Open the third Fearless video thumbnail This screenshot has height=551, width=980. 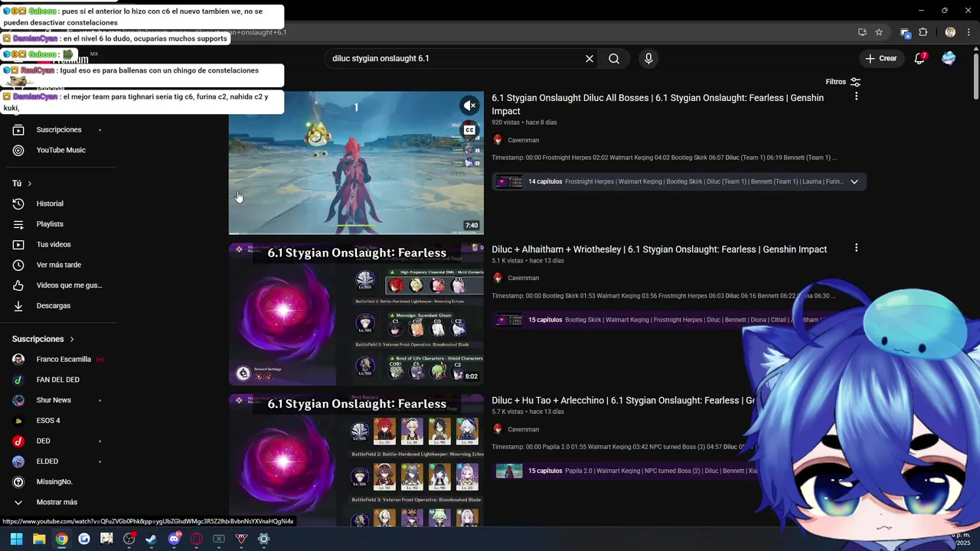tap(356, 461)
